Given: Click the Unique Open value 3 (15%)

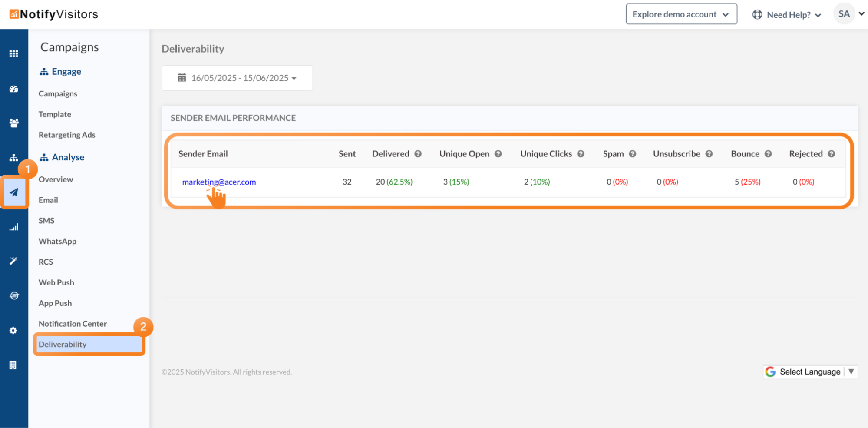Looking at the screenshot, I should pyautogui.click(x=456, y=182).
